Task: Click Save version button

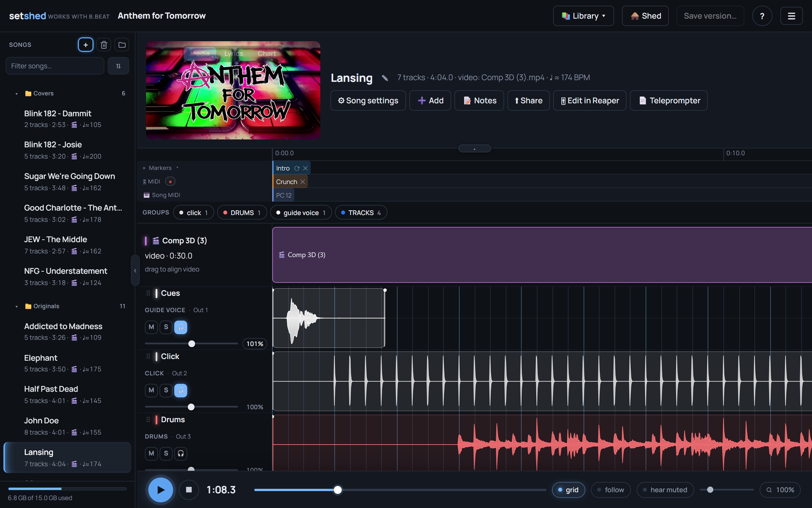Action: click(710, 16)
